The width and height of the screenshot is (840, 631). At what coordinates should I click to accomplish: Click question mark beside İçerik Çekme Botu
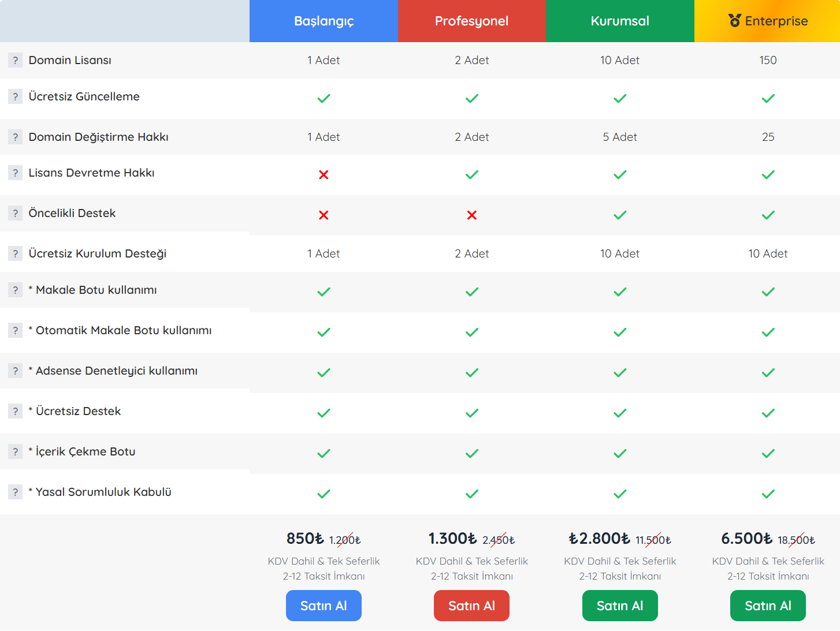pyautogui.click(x=15, y=451)
